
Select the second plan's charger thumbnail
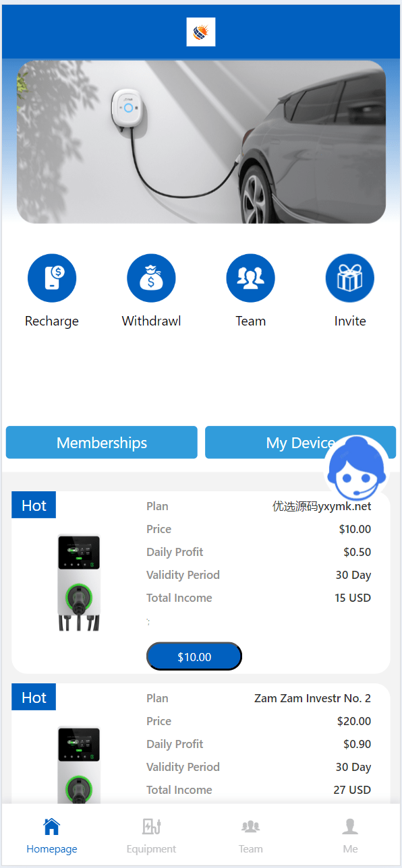pos(79,765)
